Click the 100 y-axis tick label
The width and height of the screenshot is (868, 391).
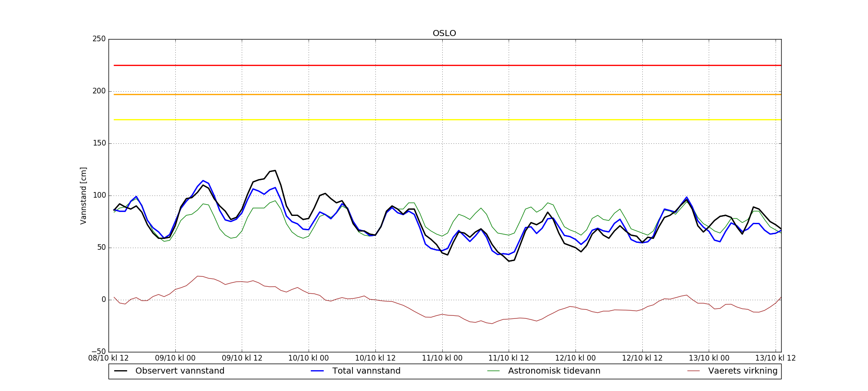tap(99, 195)
